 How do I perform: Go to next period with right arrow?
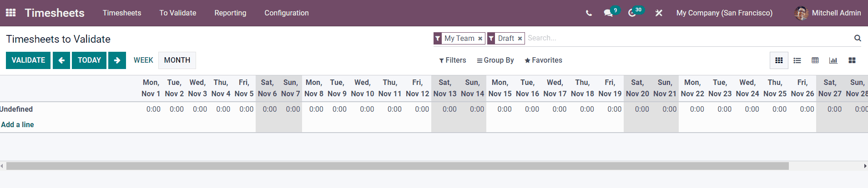117,60
